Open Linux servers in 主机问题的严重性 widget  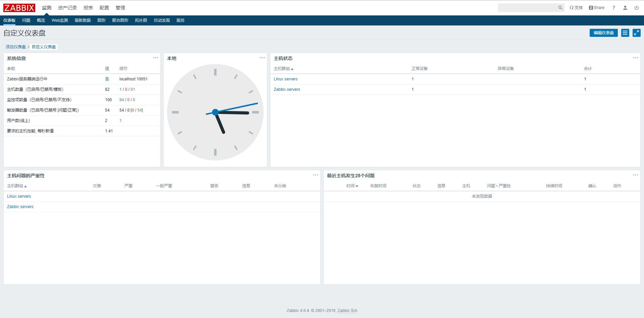coord(19,196)
